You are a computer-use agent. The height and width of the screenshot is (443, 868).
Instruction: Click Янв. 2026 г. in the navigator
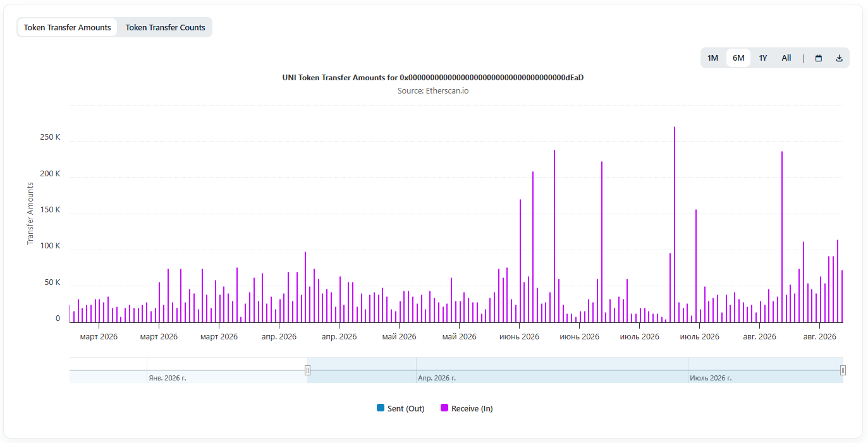[168, 378]
